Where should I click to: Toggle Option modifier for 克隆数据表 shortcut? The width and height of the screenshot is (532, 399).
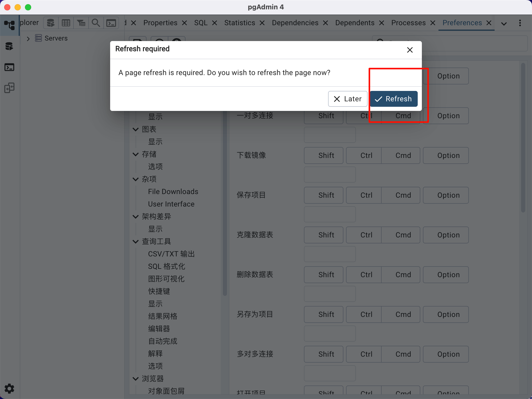[445, 235]
